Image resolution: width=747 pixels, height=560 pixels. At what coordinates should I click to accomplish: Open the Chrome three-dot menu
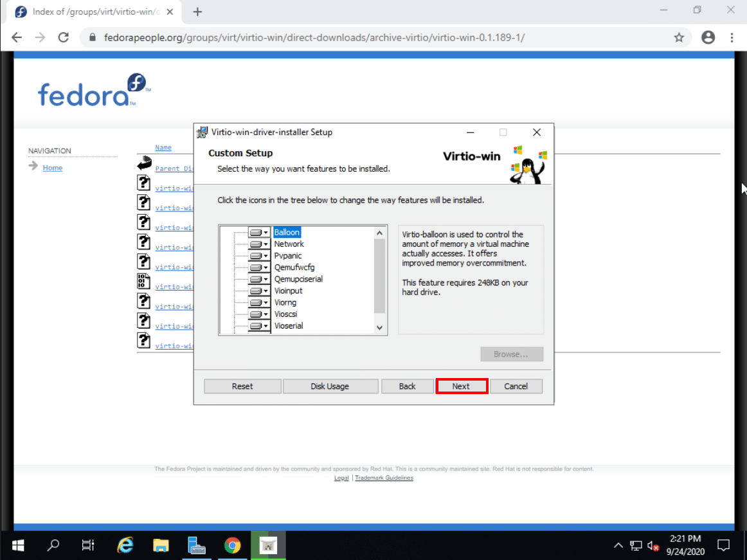732,38
